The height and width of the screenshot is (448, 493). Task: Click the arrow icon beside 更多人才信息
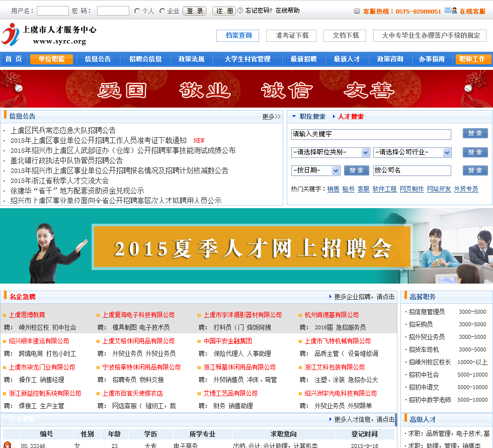click(330, 419)
